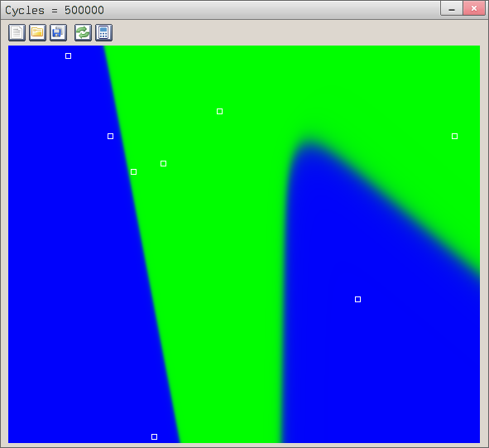489x448 pixels.
Task: Open a file with the folder icon
Action: pyautogui.click(x=37, y=32)
